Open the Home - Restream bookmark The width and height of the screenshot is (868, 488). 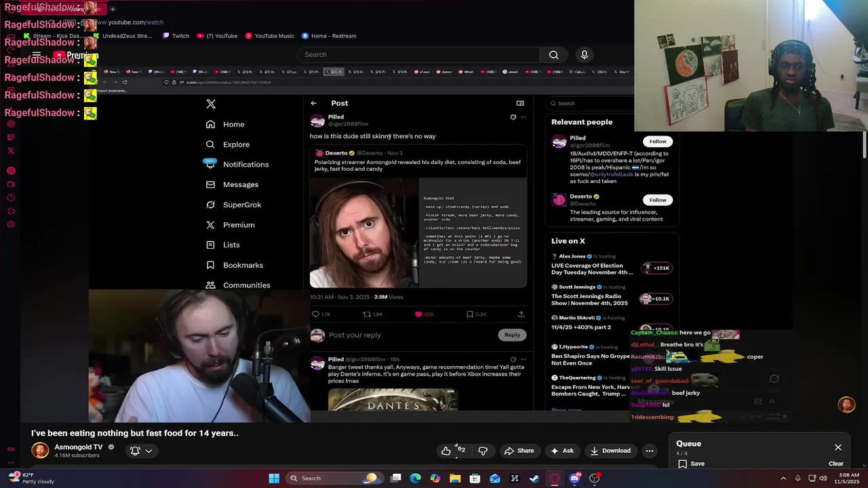coord(328,36)
